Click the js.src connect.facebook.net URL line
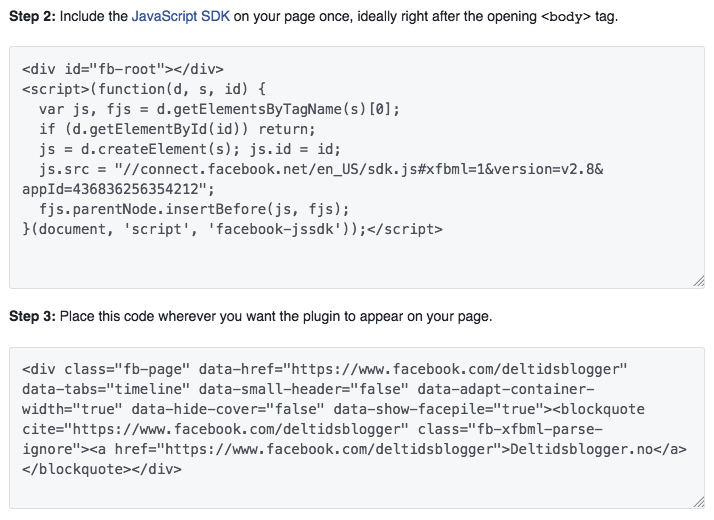Screen dimensions: 714x520 point(321,169)
